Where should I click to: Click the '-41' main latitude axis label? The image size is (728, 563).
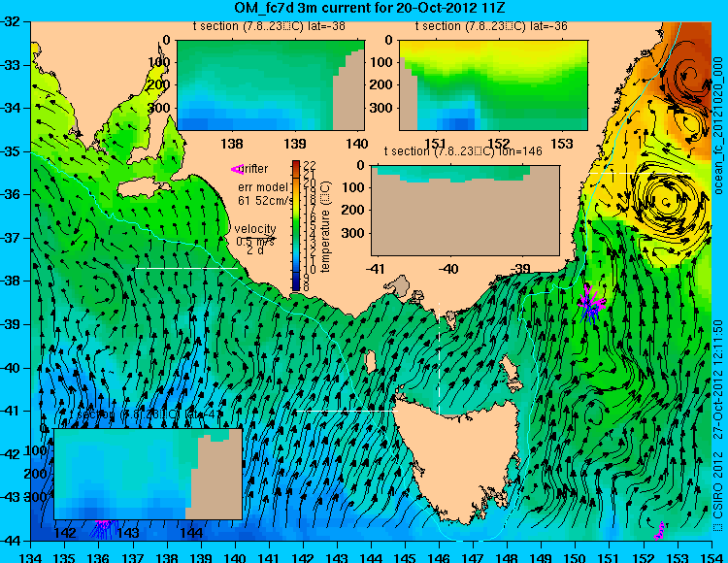[x=10, y=411]
